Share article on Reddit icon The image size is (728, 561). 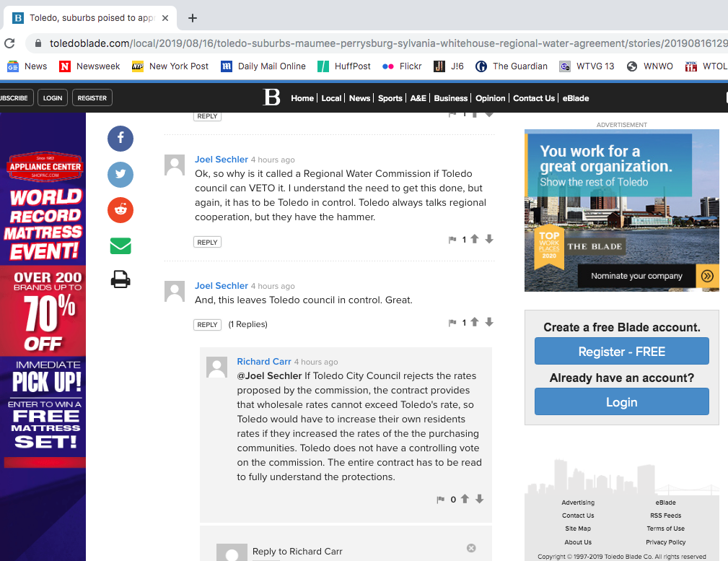click(x=120, y=210)
